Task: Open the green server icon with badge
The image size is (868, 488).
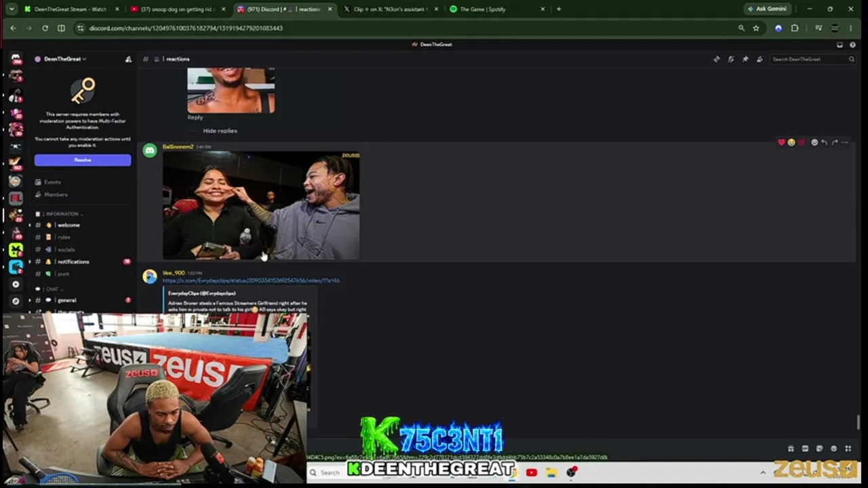Action: tap(16, 249)
